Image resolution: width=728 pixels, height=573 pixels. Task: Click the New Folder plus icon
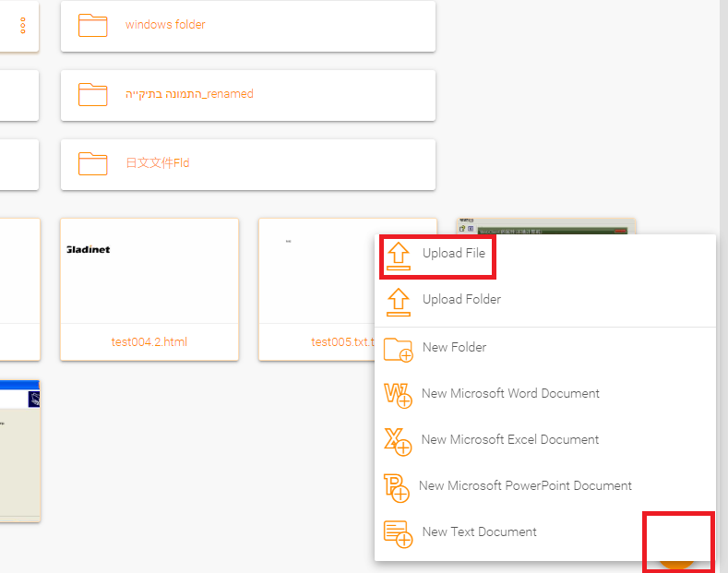398,349
